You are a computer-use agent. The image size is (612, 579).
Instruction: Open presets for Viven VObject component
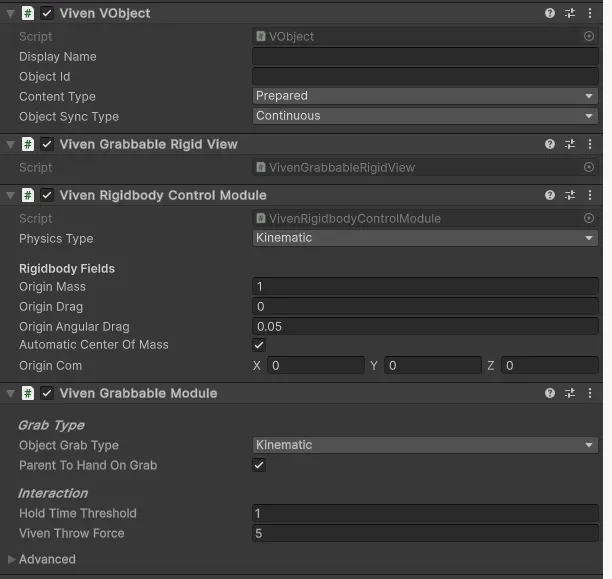[570, 13]
